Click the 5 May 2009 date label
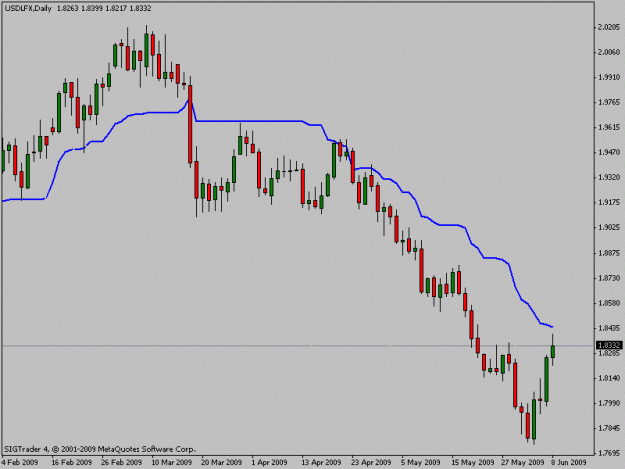Screen dimensions: 625x469 click(421, 463)
